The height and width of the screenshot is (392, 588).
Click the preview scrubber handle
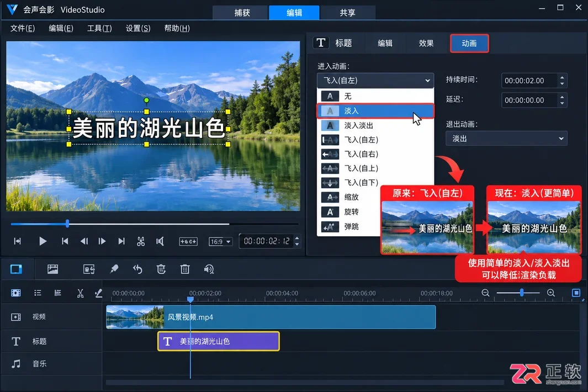click(x=67, y=224)
